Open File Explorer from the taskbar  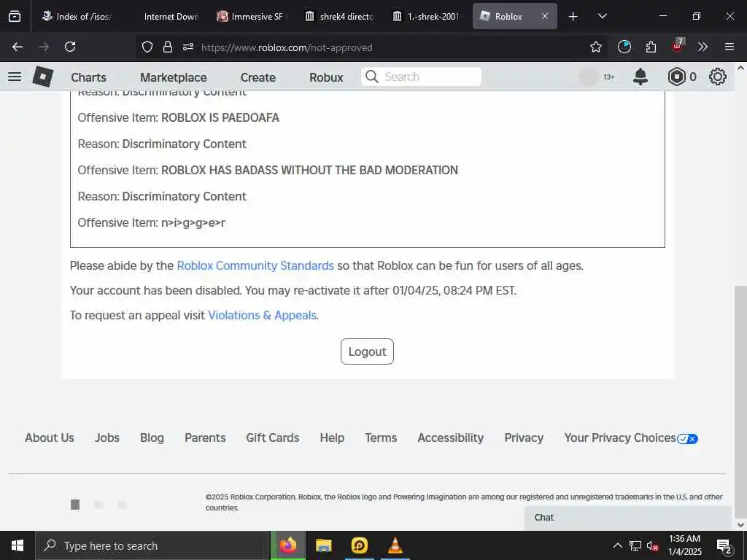(x=323, y=545)
